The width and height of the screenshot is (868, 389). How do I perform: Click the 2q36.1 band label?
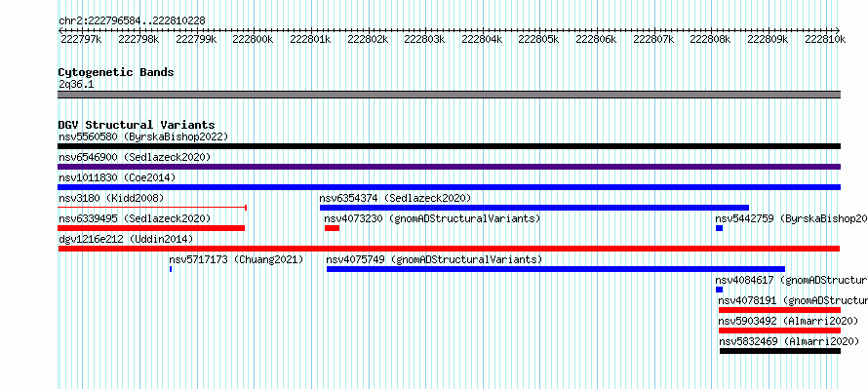[76, 84]
